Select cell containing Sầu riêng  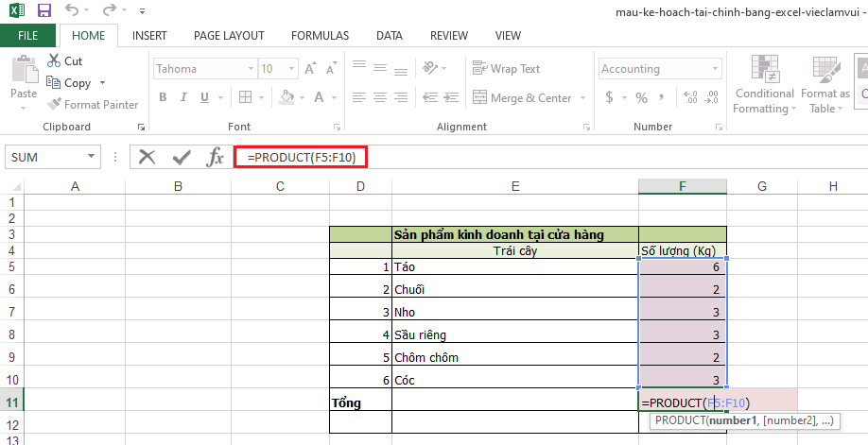pyautogui.click(x=515, y=334)
